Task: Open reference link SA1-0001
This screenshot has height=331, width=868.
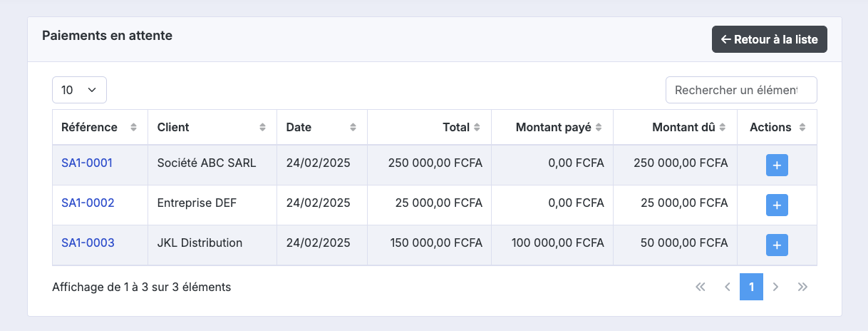Action: 87,163
